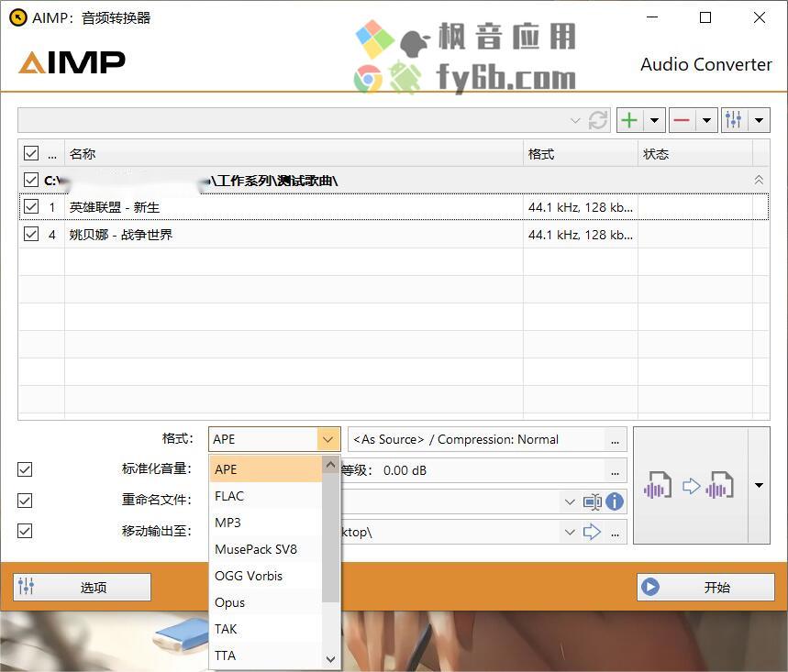
Task: Click the green plus add files icon
Action: (x=629, y=120)
